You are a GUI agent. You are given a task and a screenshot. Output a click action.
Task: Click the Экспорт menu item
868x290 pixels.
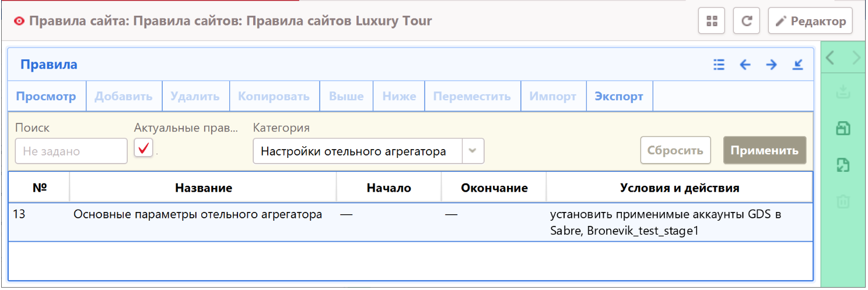619,96
